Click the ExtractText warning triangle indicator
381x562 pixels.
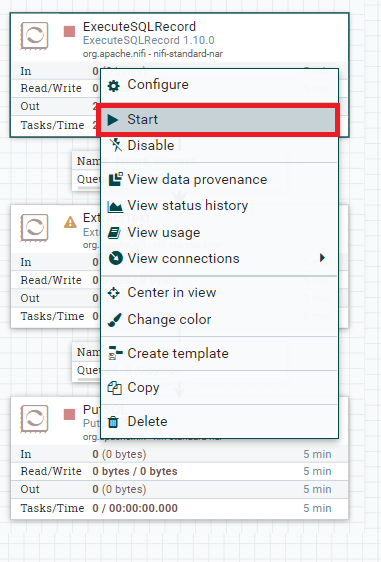(x=70, y=222)
